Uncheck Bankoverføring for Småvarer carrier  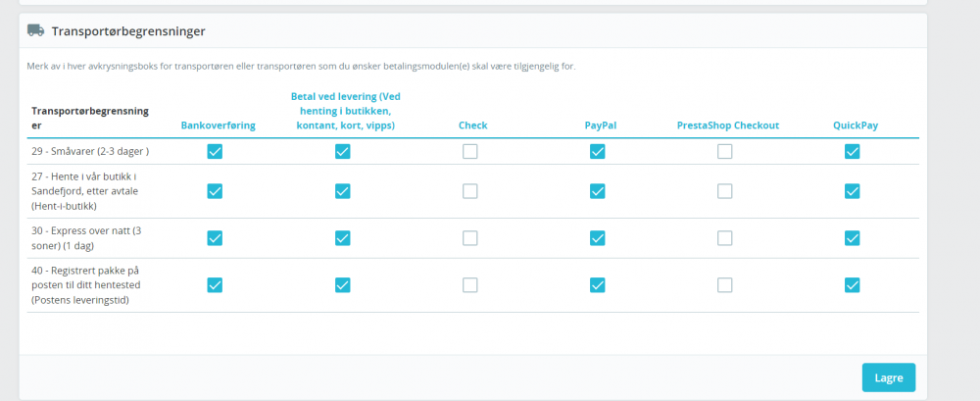215,151
